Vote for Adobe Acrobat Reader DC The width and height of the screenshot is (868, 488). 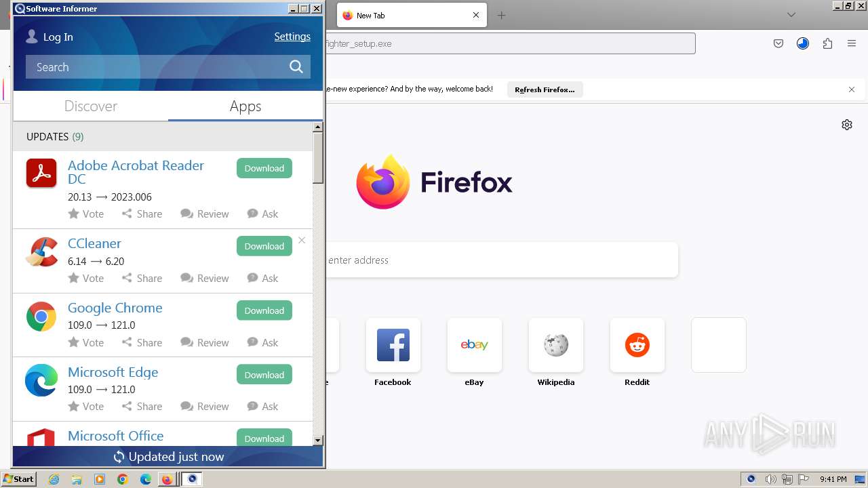[x=86, y=213]
